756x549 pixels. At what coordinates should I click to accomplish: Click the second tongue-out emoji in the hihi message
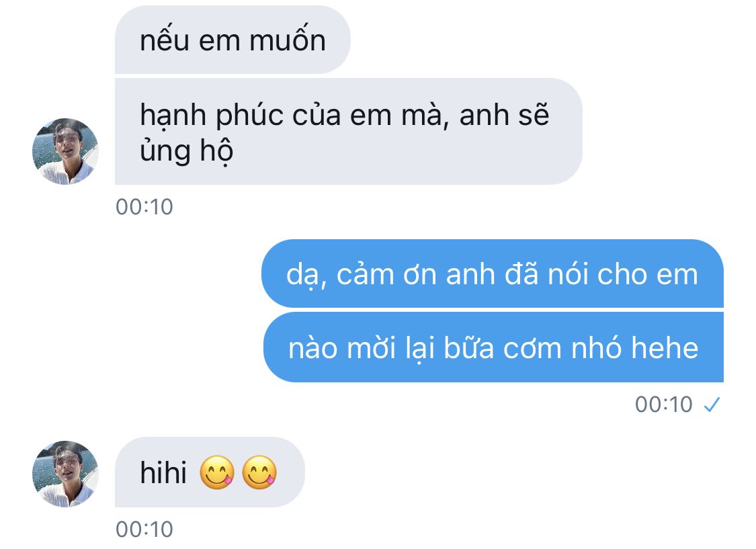point(259,473)
